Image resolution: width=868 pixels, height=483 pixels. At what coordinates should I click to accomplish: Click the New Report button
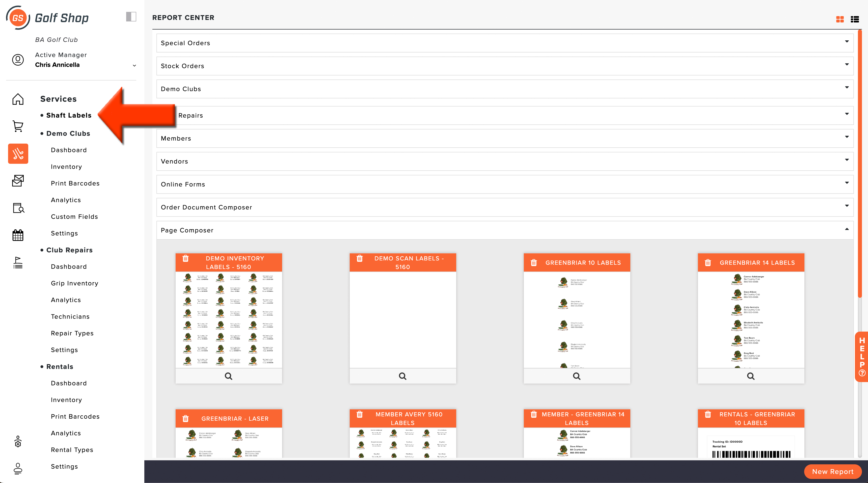pos(833,472)
